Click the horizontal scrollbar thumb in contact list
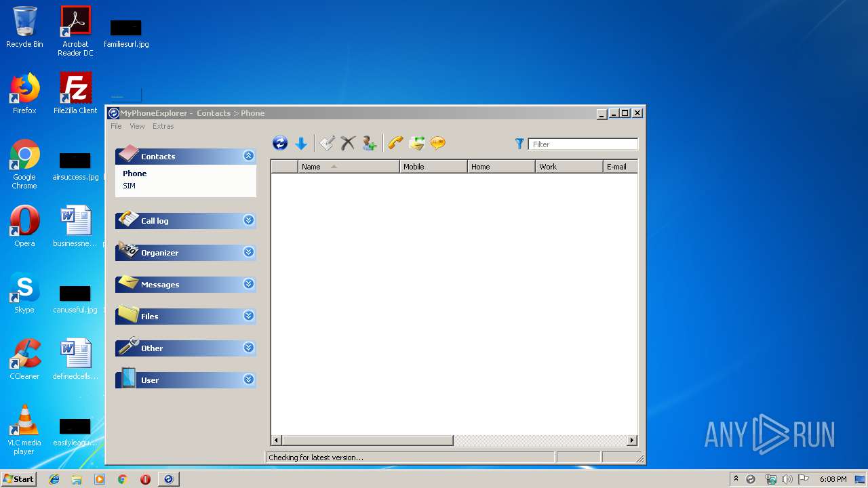This screenshot has width=868, height=488. (x=368, y=441)
